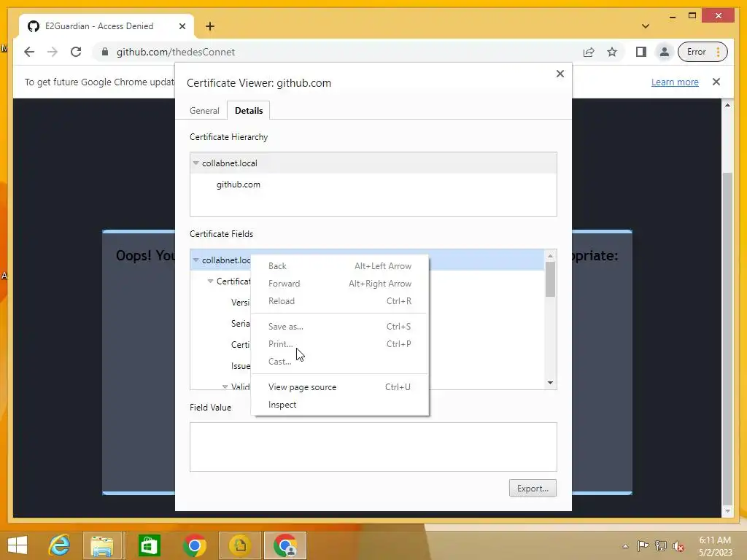Viewport: 747px width, 560px height.
Task: Select the Issuer field row
Action: coord(241,366)
